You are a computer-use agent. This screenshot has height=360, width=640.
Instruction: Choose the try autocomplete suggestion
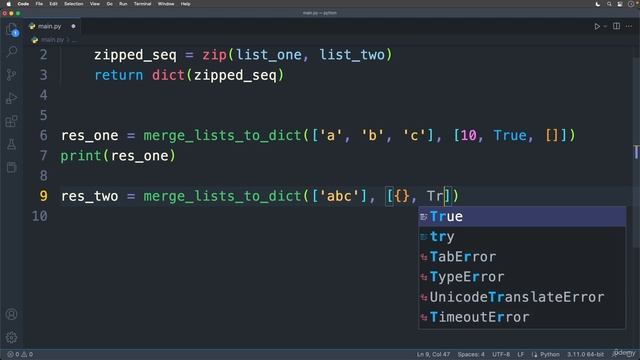coord(522,237)
